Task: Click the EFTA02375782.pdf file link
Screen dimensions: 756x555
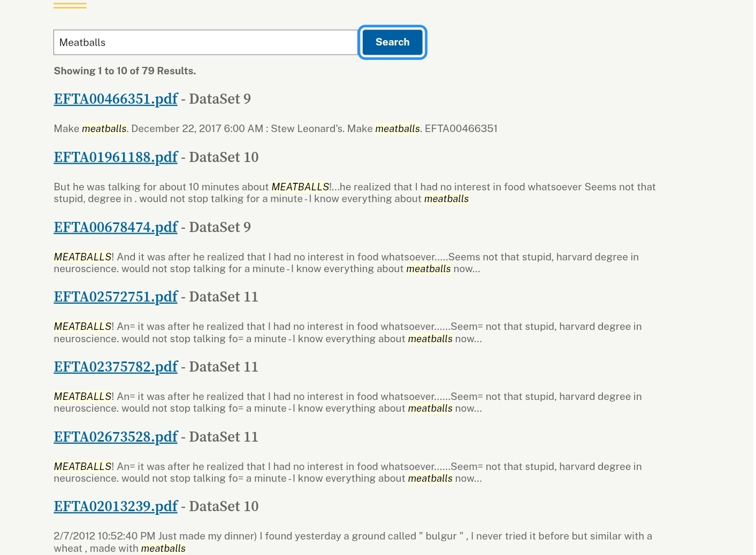Action: 116,367
